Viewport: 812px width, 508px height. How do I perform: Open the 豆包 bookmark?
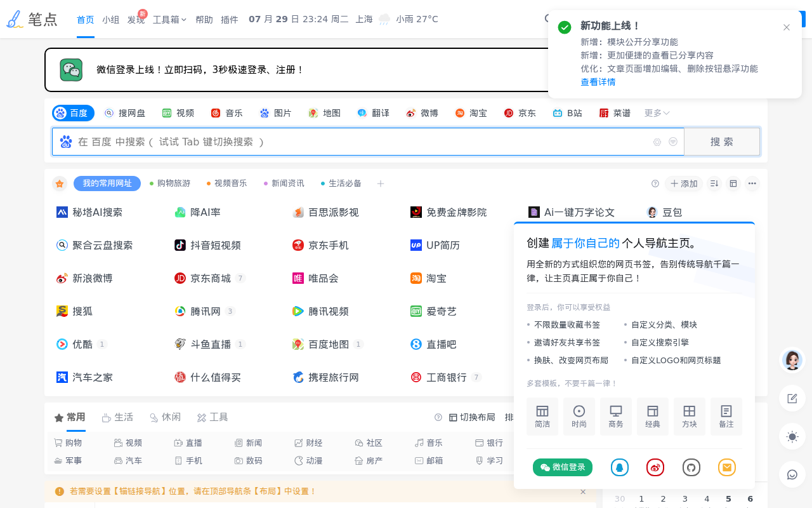coord(664,212)
